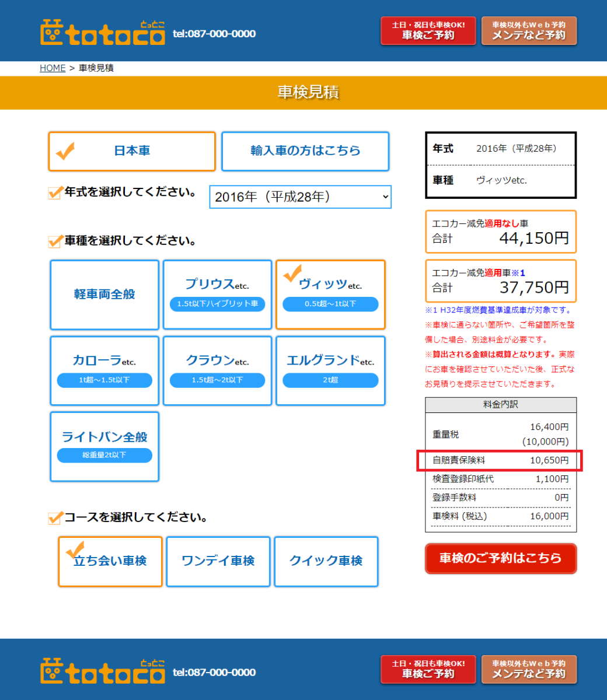The image size is (607, 700).
Task: Choose the 軽車両全般 vehicle type
Action: (104, 295)
